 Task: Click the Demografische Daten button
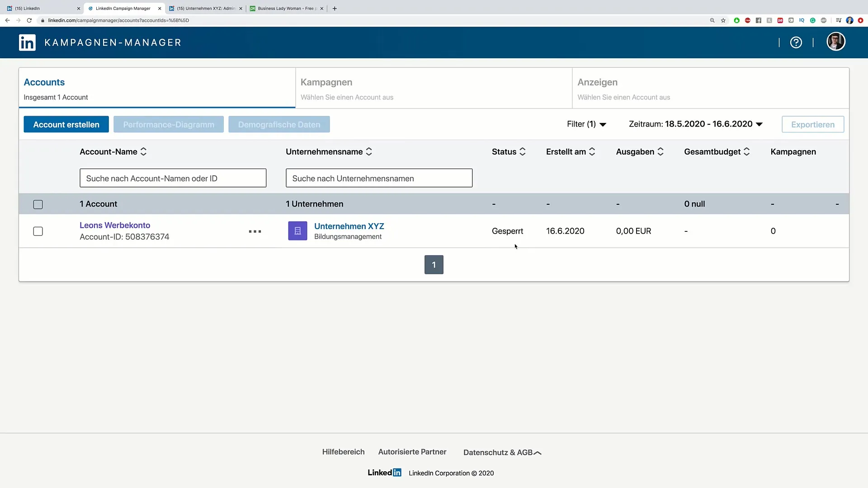pyautogui.click(x=279, y=124)
